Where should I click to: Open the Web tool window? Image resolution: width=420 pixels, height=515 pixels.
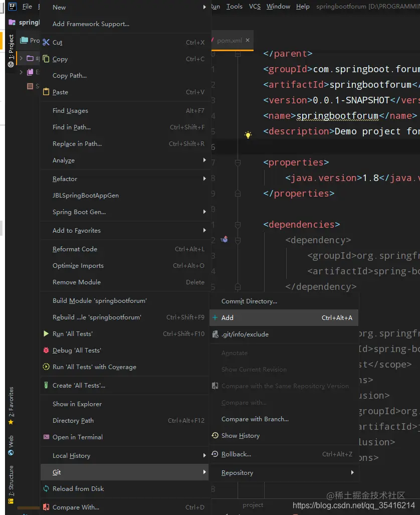tap(11, 445)
